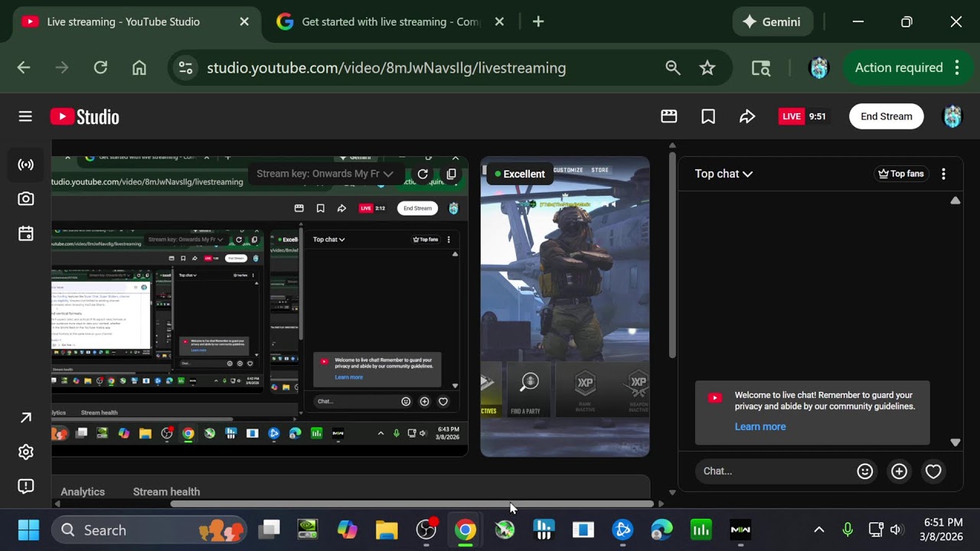
Task: Click the Lens search icon in toolbar
Action: coord(761,68)
